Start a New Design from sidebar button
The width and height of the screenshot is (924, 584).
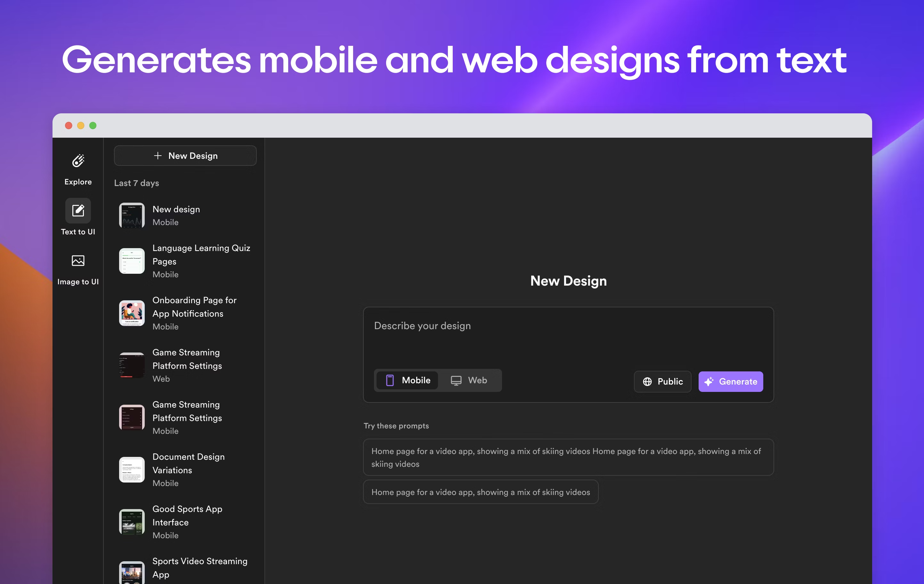185,155
